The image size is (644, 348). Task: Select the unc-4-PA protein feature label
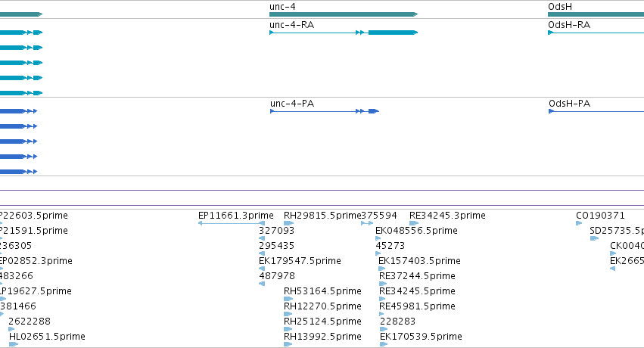[292, 104]
